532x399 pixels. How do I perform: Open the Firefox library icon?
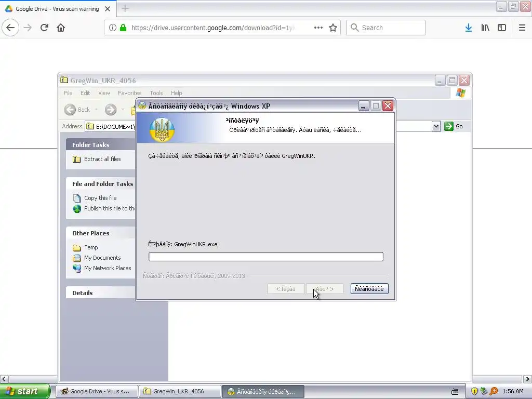point(485,28)
